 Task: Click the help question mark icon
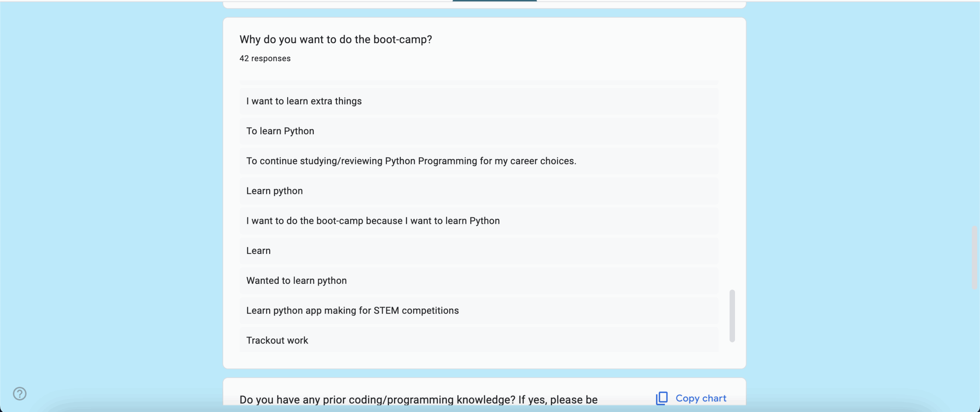pyautogui.click(x=20, y=393)
